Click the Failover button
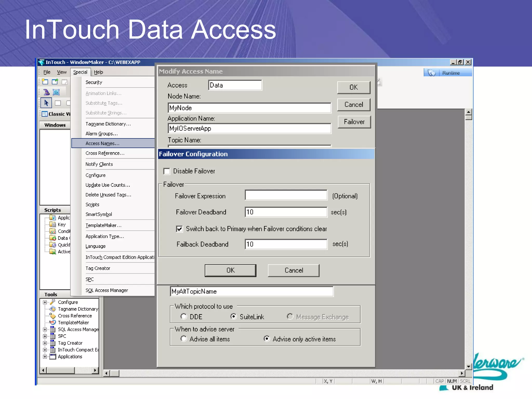Screen dimensions: 532x399 pos(354,122)
